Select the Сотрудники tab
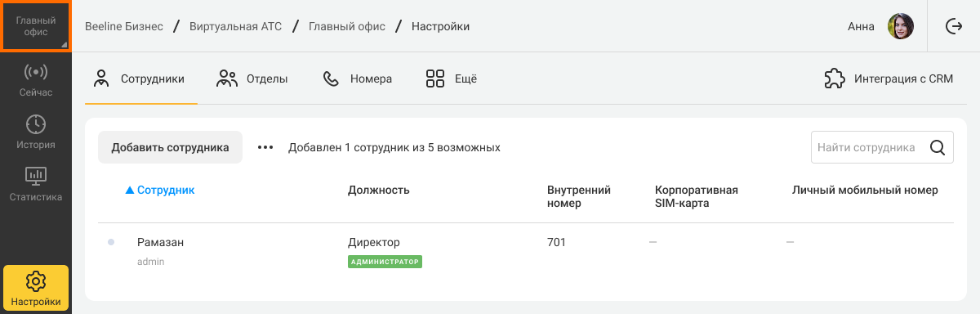Viewport: 980px width, 314px height. pyautogui.click(x=139, y=79)
